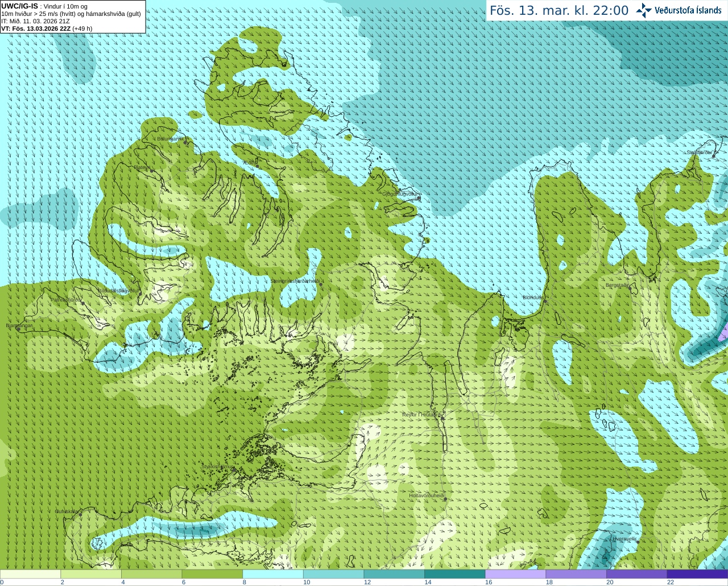Image resolution: width=728 pixels, height=586 pixels.
Task: Click the Bolungarvík station label
Action: [169, 138]
